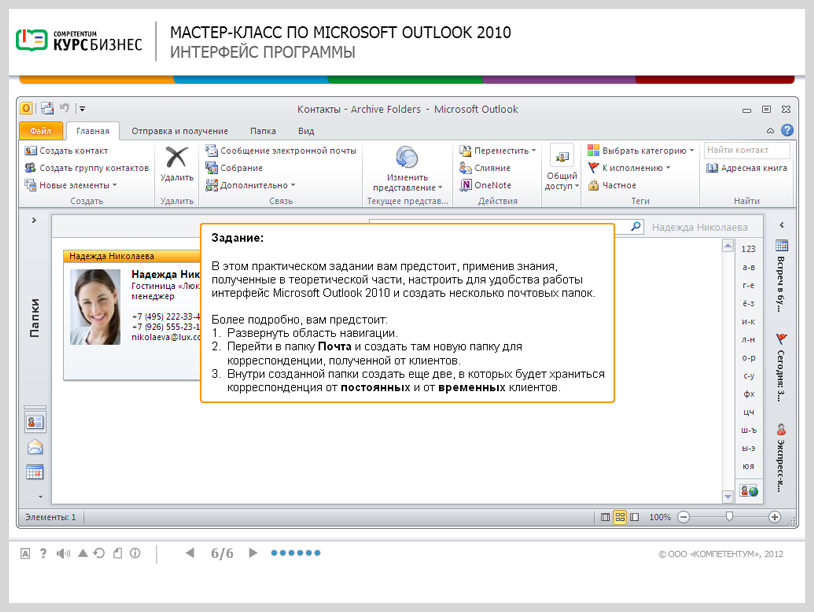The height and width of the screenshot is (612, 814).
Task: Switch to Normal view status bar icon
Action: 605,517
